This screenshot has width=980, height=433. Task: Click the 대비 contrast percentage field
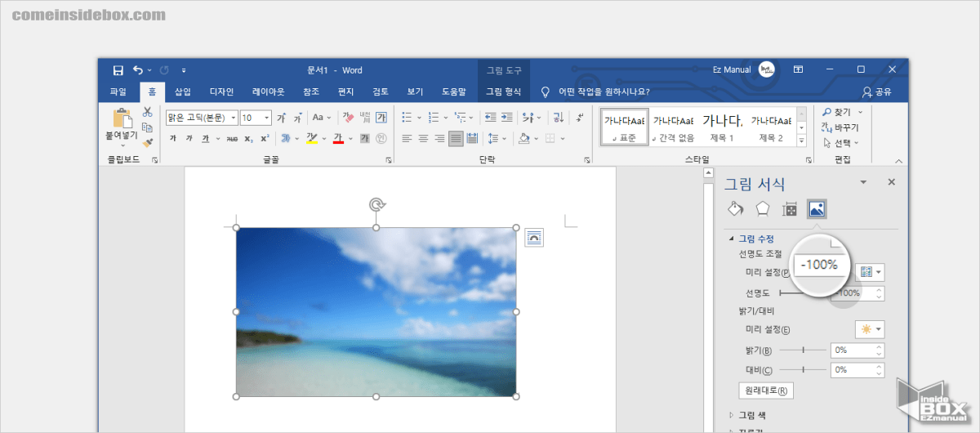(851, 370)
